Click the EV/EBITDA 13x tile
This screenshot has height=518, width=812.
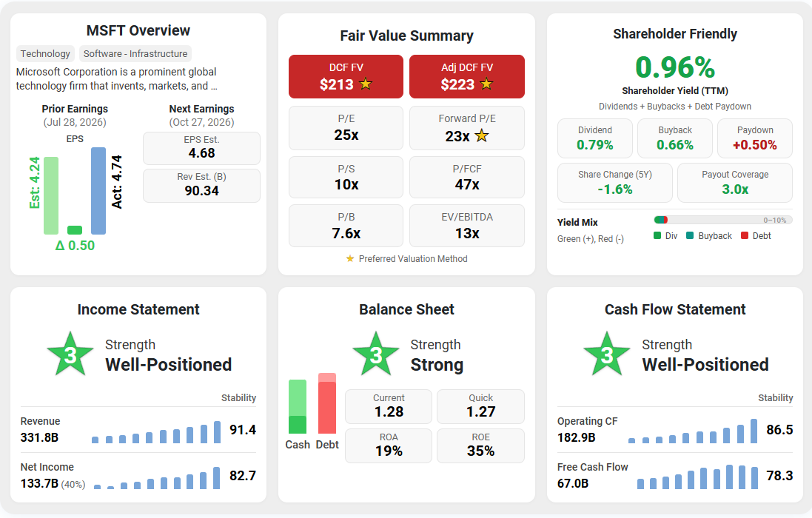tap(466, 226)
